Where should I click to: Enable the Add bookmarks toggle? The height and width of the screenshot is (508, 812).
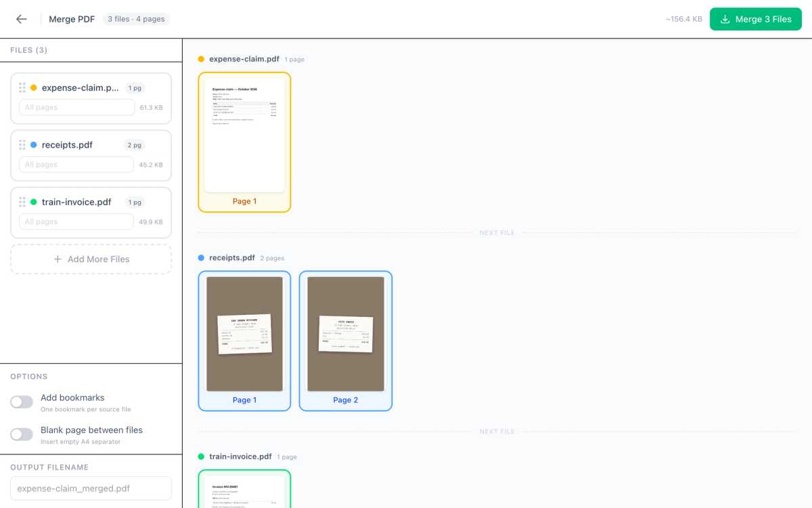[x=22, y=402]
